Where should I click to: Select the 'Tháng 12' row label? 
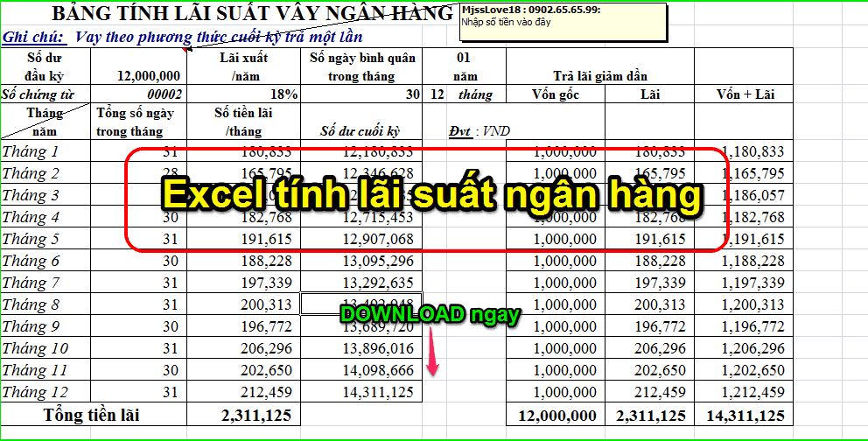click(35, 392)
